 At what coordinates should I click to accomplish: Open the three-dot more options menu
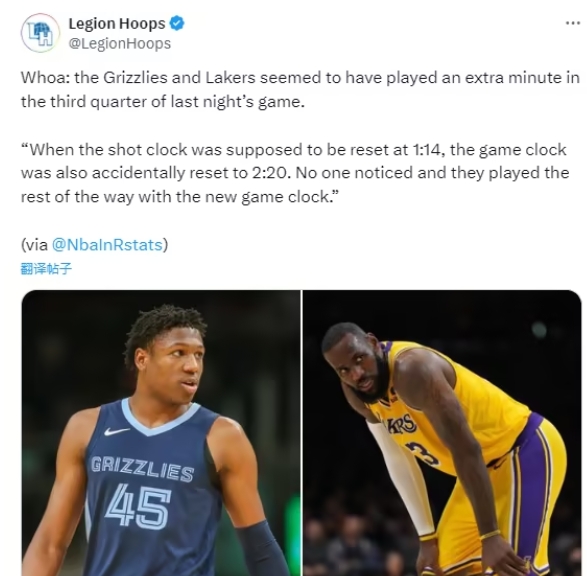tap(573, 24)
